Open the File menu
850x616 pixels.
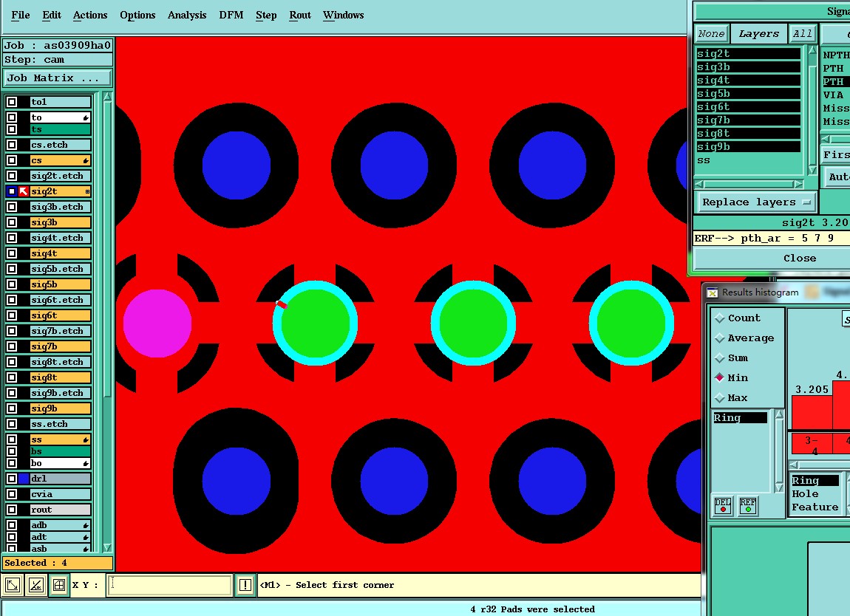click(21, 16)
